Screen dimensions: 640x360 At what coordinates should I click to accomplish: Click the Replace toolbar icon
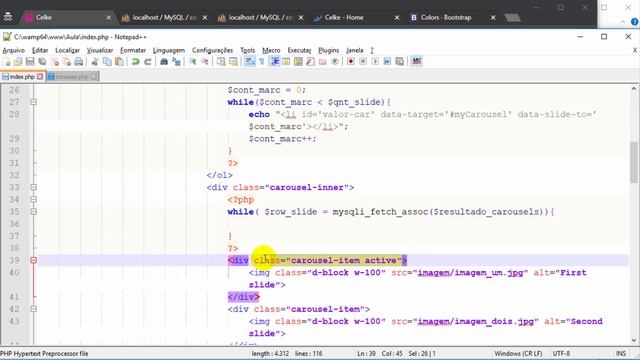[x=177, y=61]
